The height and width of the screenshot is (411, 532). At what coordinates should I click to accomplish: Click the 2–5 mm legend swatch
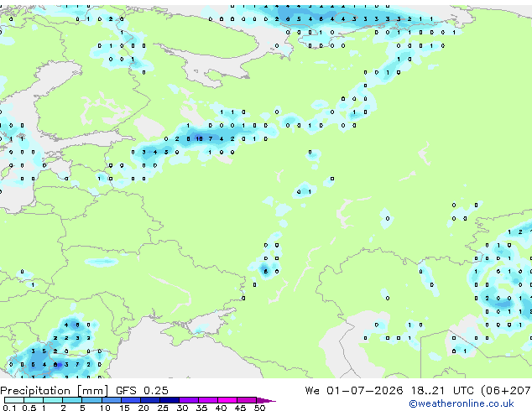point(72,400)
